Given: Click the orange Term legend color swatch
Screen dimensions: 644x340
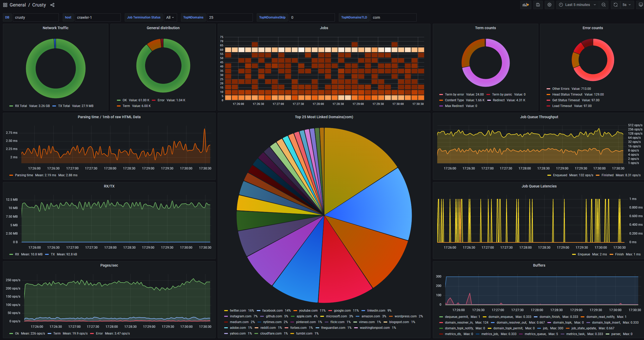Looking at the screenshot, I should pyautogui.click(x=119, y=106).
